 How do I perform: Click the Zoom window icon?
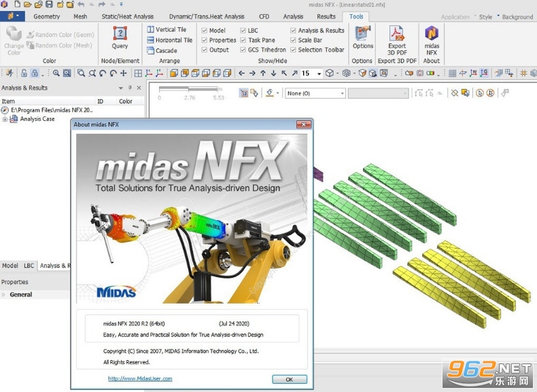coord(81,73)
